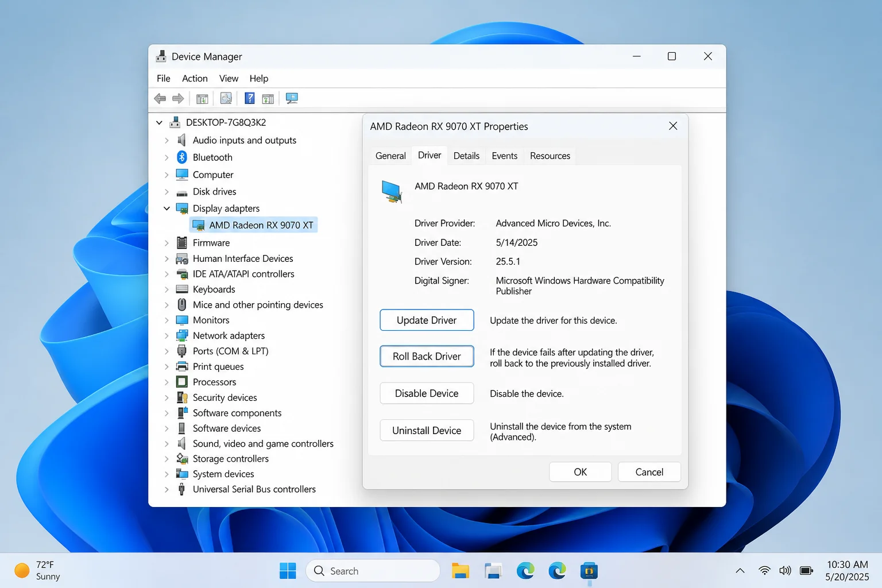Expand the Human Interface Devices category
This screenshot has height=588, width=882.
[167, 259]
